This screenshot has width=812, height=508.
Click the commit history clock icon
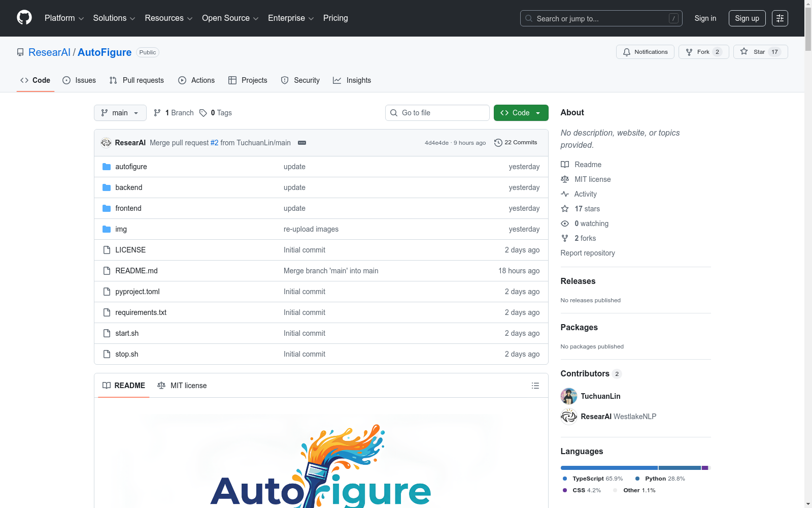click(498, 143)
